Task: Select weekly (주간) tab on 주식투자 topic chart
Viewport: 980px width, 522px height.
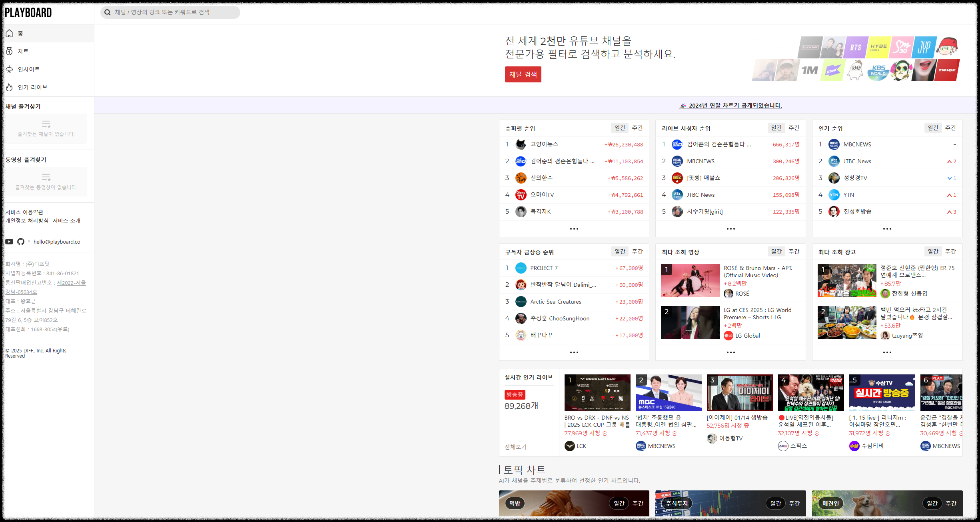Action: pos(794,503)
